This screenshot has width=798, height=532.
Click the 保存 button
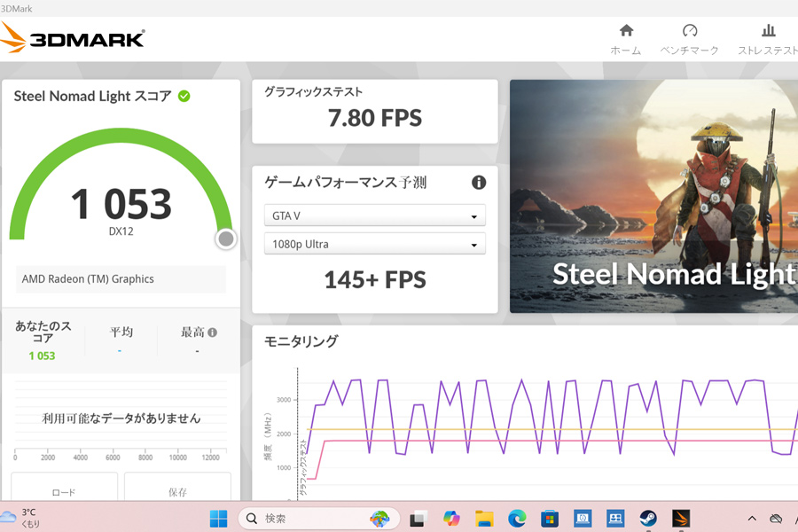click(x=177, y=488)
